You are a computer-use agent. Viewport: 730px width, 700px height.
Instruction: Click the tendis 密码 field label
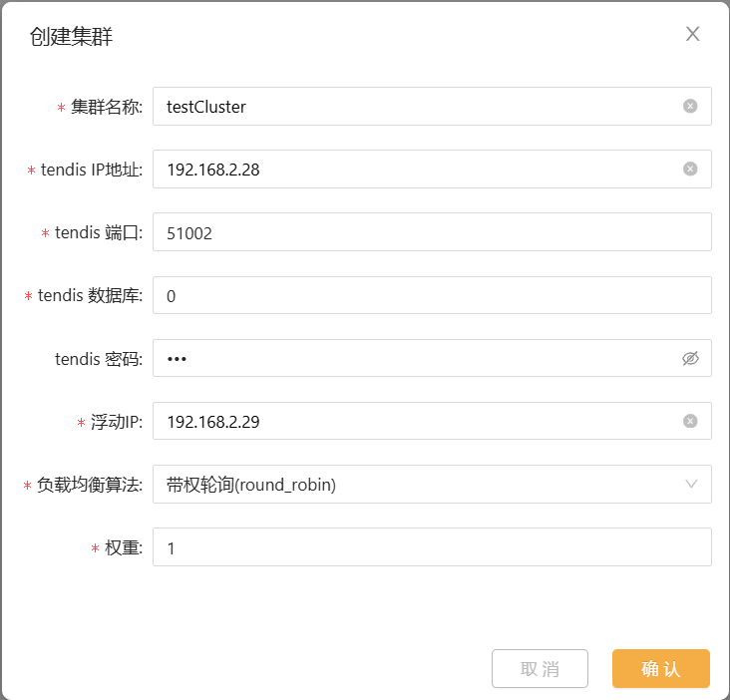click(x=99, y=359)
